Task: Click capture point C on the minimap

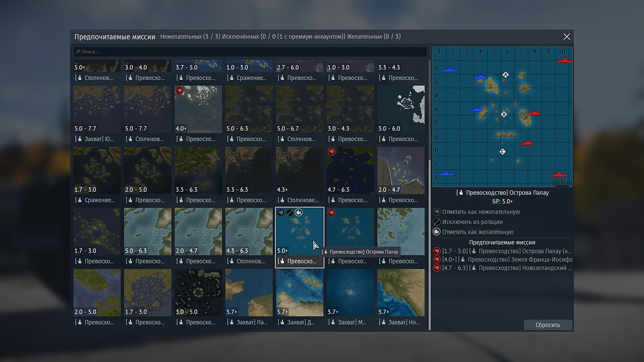Action: tap(502, 152)
